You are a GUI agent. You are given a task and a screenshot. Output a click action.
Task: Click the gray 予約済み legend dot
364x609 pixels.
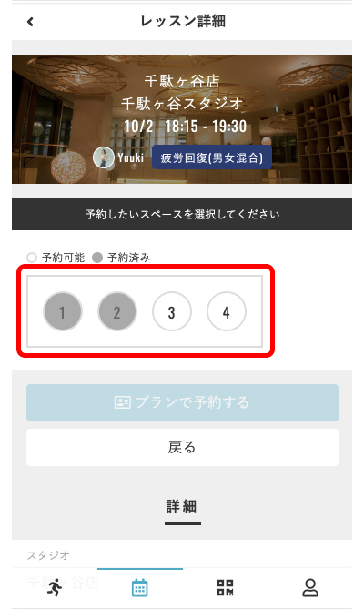[97, 258]
